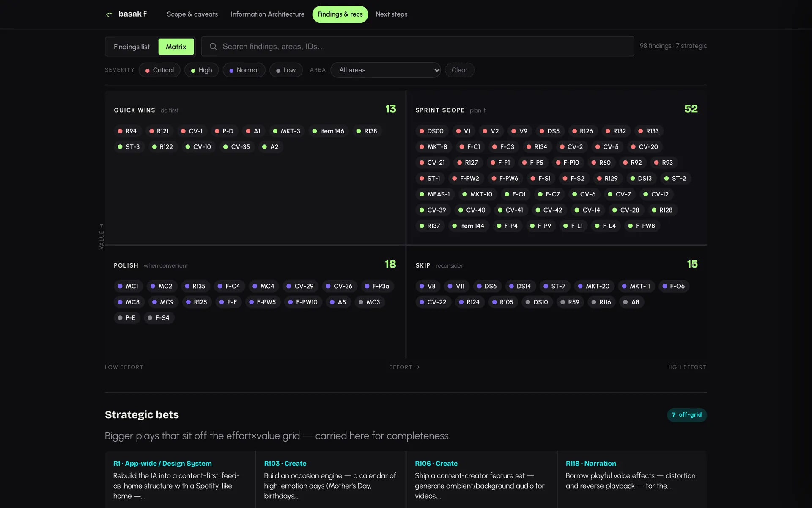Toggle the Normal severity filter
The image size is (812, 508).
(244, 70)
